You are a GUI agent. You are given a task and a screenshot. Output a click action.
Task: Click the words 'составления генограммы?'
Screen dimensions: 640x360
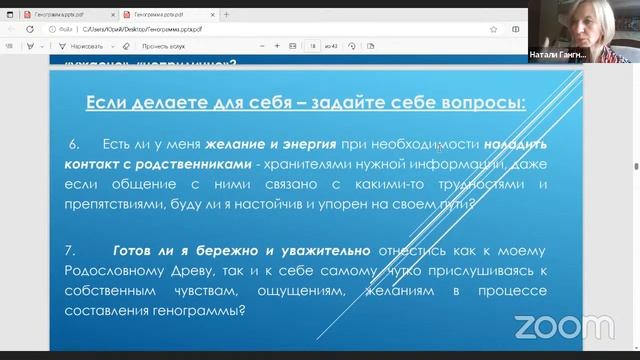pos(155,311)
